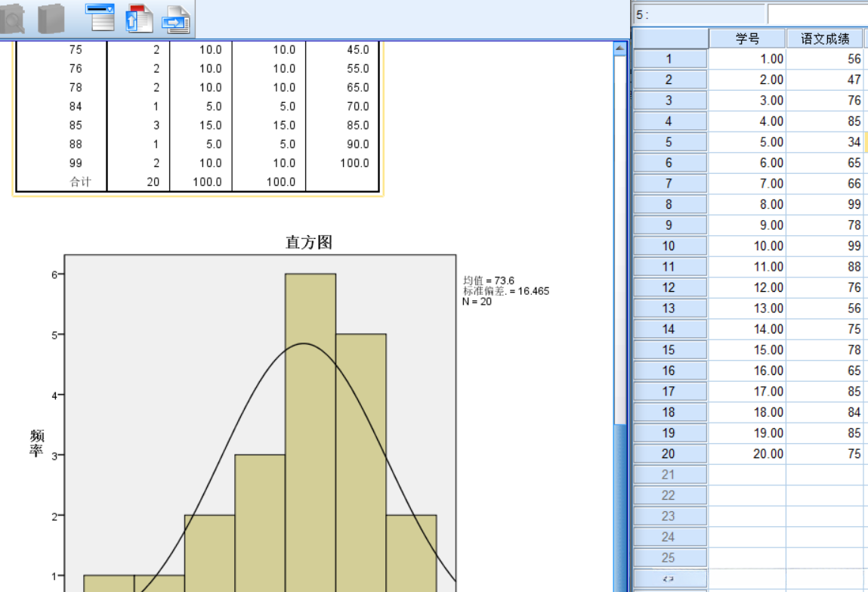Viewport: 868px width, 592px height.
Task: Click value '88' in frequency table
Action: coord(76,144)
